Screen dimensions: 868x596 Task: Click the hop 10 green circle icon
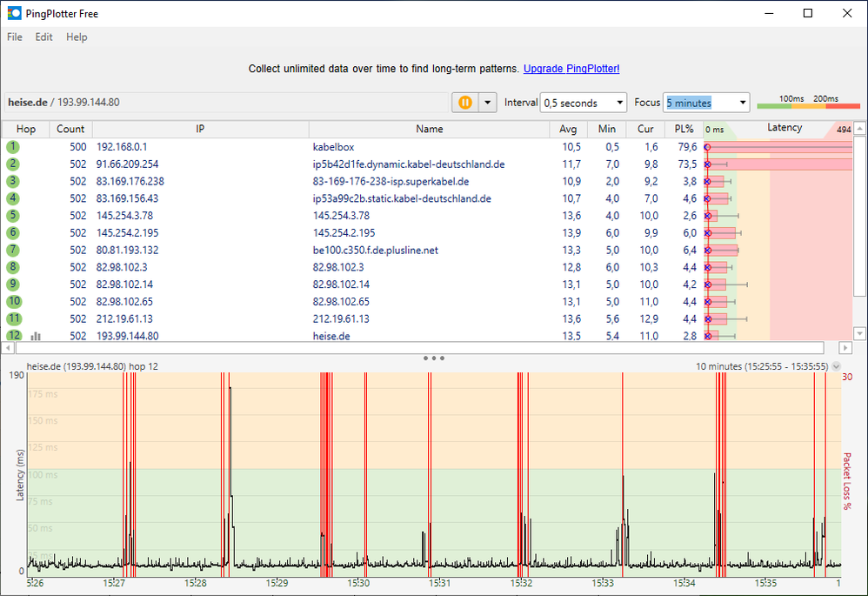click(13, 302)
